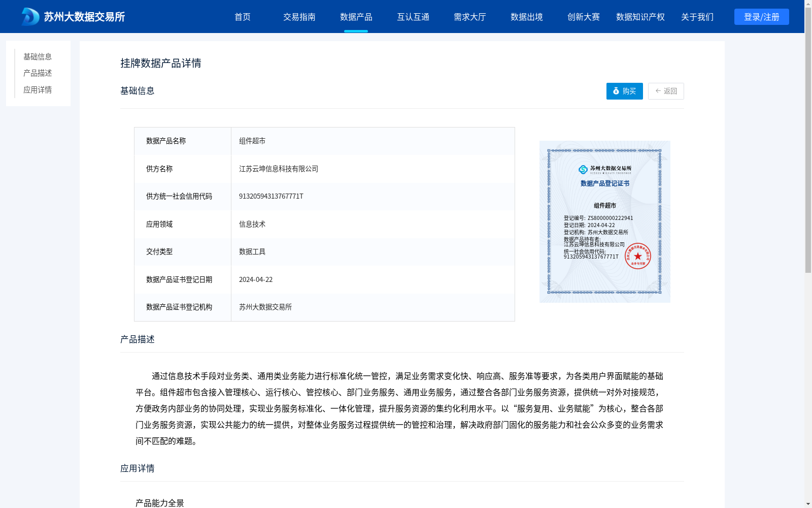
Task: Click the 产品描述 section heading
Action: tap(138, 339)
